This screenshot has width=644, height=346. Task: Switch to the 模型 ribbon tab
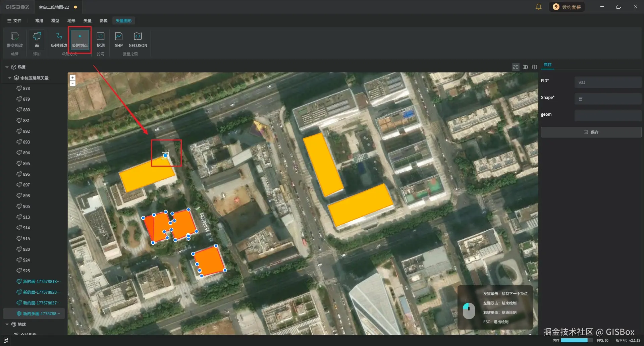(55, 20)
